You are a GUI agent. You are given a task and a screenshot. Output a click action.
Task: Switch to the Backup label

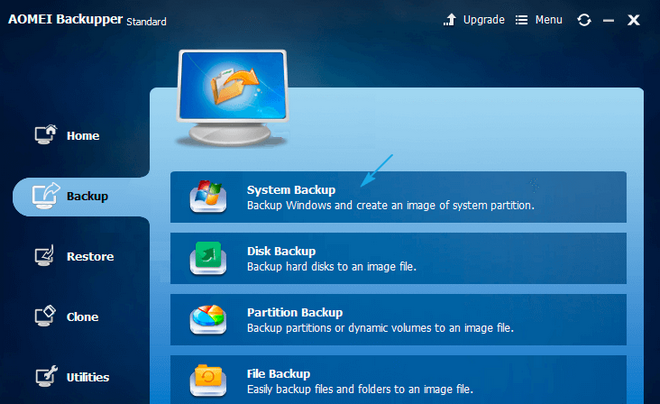[87, 196]
